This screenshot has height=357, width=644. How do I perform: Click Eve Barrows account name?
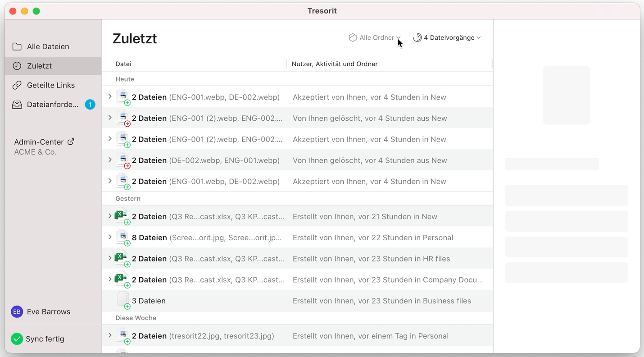pyautogui.click(x=49, y=312)
